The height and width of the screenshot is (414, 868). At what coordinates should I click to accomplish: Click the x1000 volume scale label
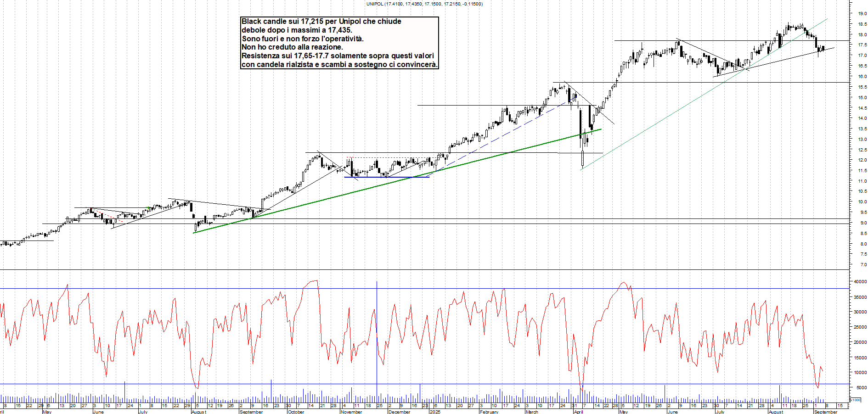point(856,400)
